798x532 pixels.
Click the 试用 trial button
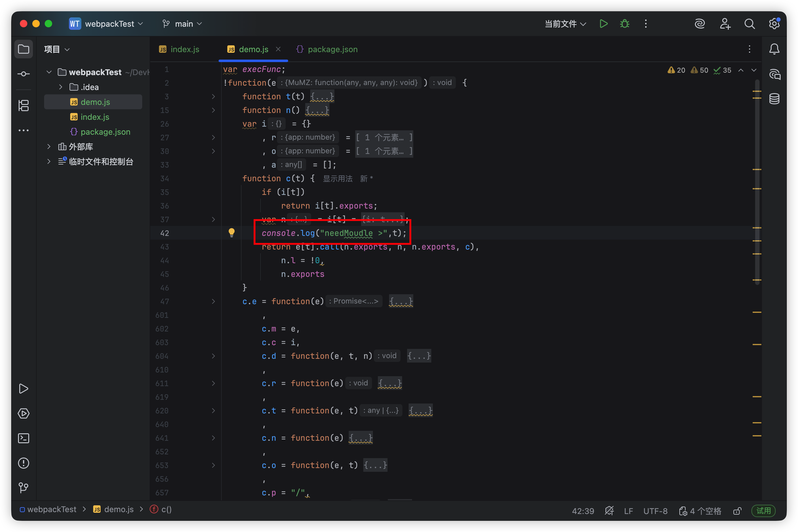tap(763, 511)
